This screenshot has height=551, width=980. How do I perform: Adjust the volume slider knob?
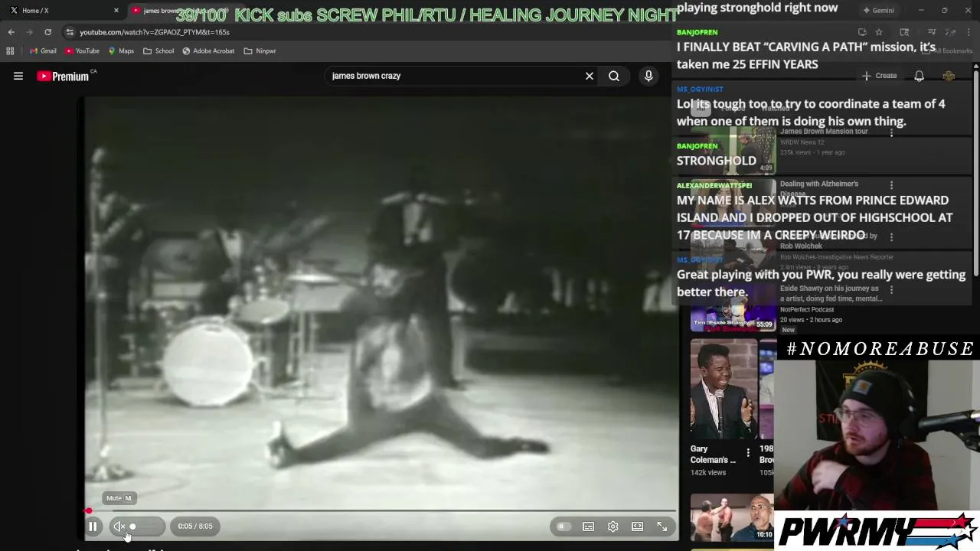tap(132, 527)
